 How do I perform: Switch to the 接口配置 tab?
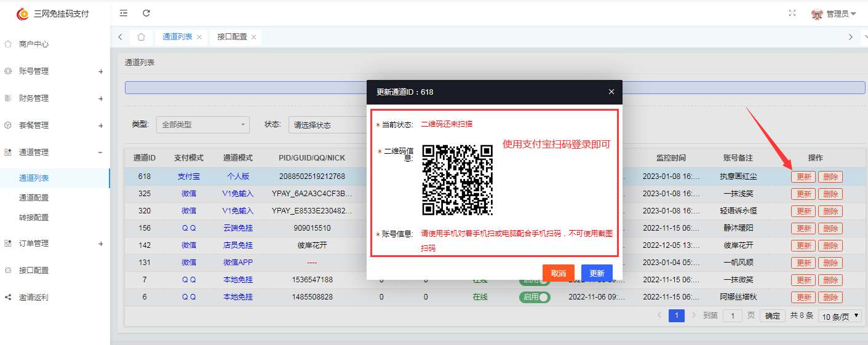pyautogui.click(x=232, y=37)
